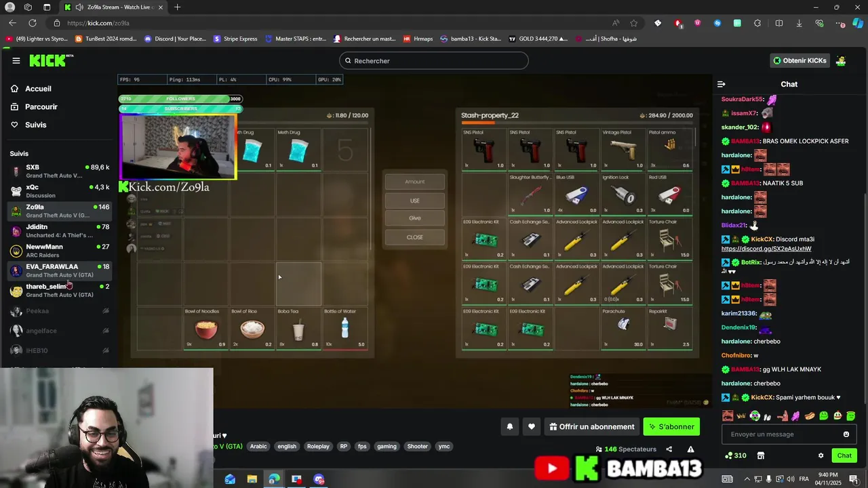Select the Ignition Lock stash item

tap(623, 194)
